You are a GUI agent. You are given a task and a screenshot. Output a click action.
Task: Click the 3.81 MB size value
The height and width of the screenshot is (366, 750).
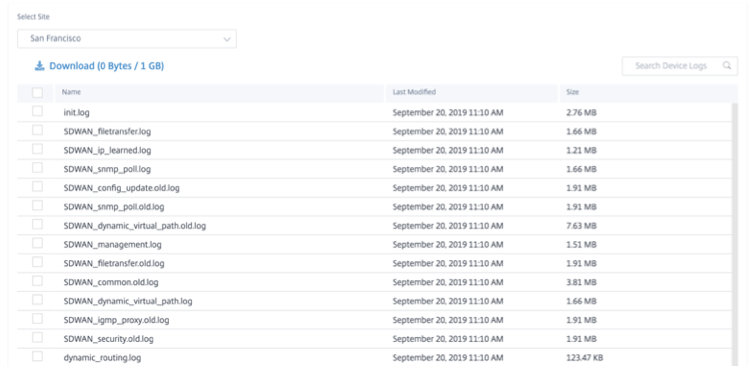581,282
